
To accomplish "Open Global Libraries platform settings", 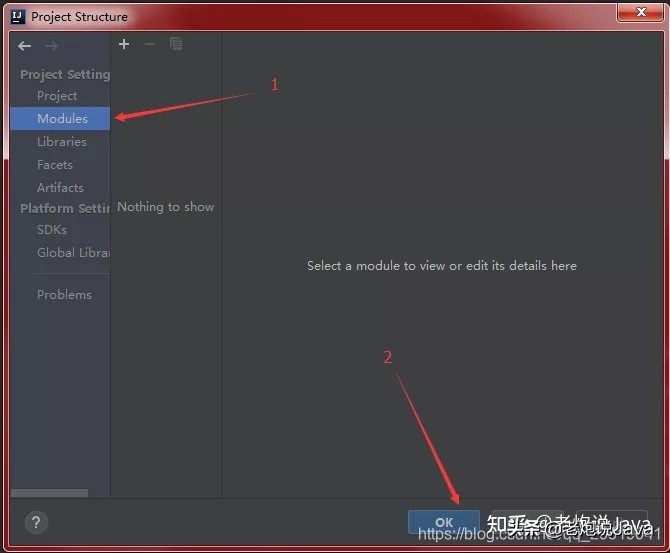I will (x=73, y=253).
